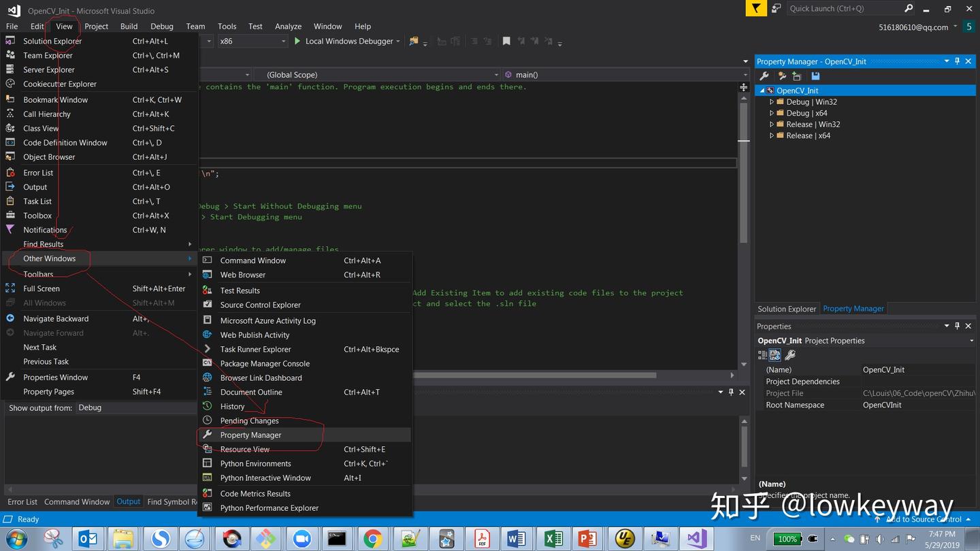Viewport: 980px width, 551px height.
Task: Click the Save icon in Property Manager toolbar
Action: tap(815, 76)
